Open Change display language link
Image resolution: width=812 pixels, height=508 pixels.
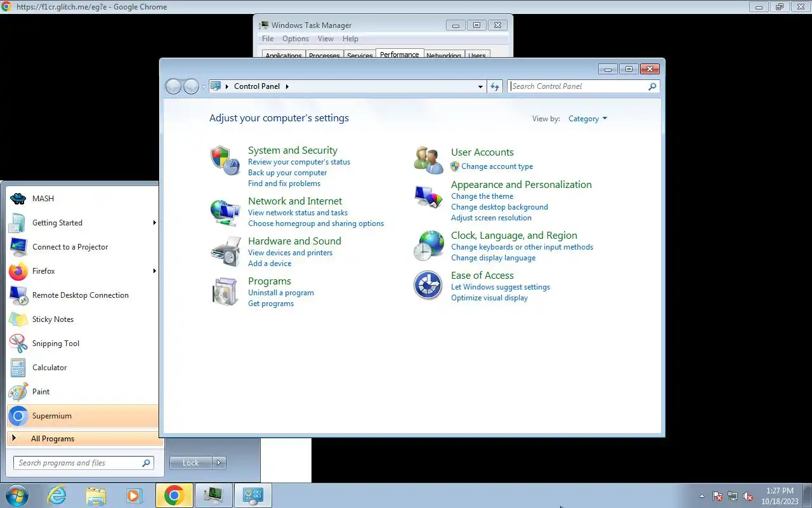[493, 258]
